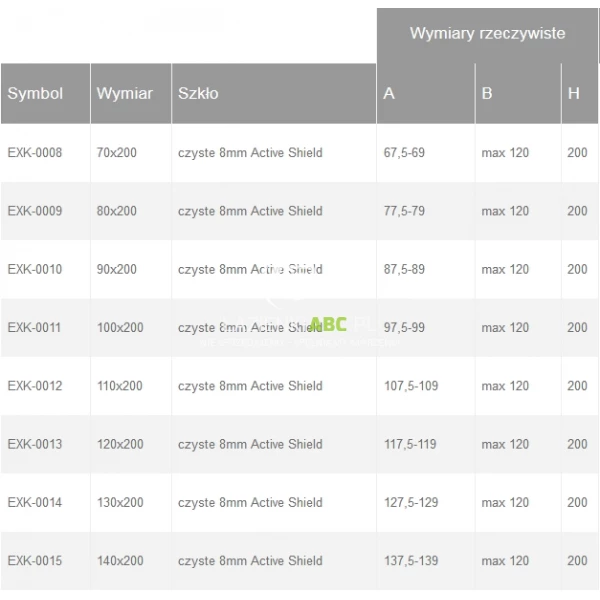Select the EXK-0014 symbol cell

tap(35, 502)
